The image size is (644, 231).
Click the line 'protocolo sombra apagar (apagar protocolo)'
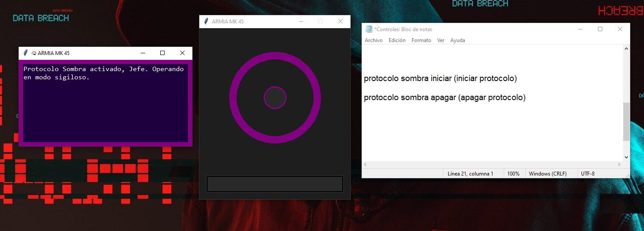coord(445,98)
